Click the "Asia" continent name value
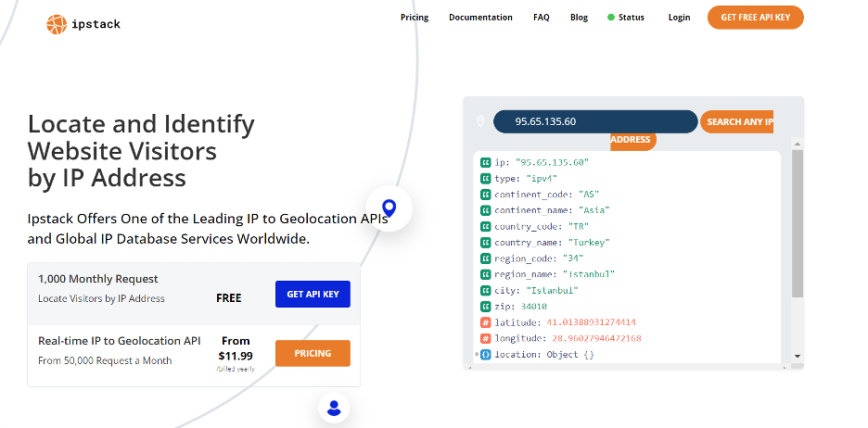The image size is (868, 428). tap(594, 210)
